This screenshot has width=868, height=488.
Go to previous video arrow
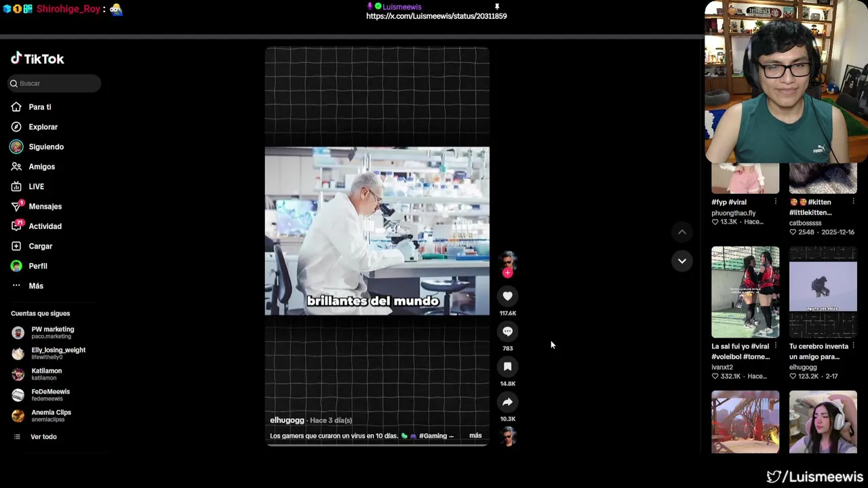coord(682,232)
